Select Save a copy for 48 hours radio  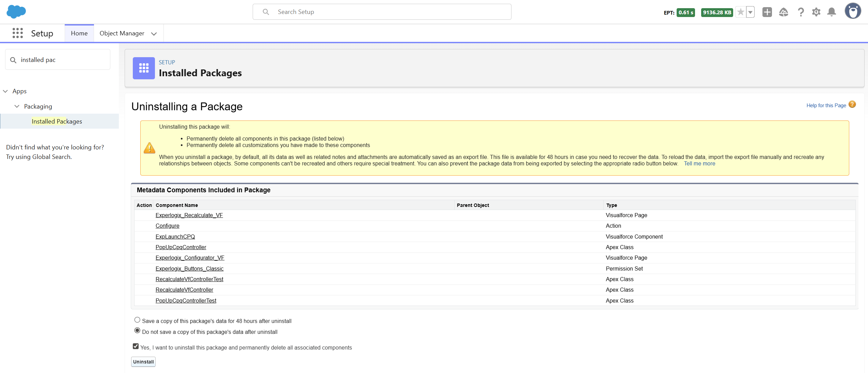click(137, 320)
